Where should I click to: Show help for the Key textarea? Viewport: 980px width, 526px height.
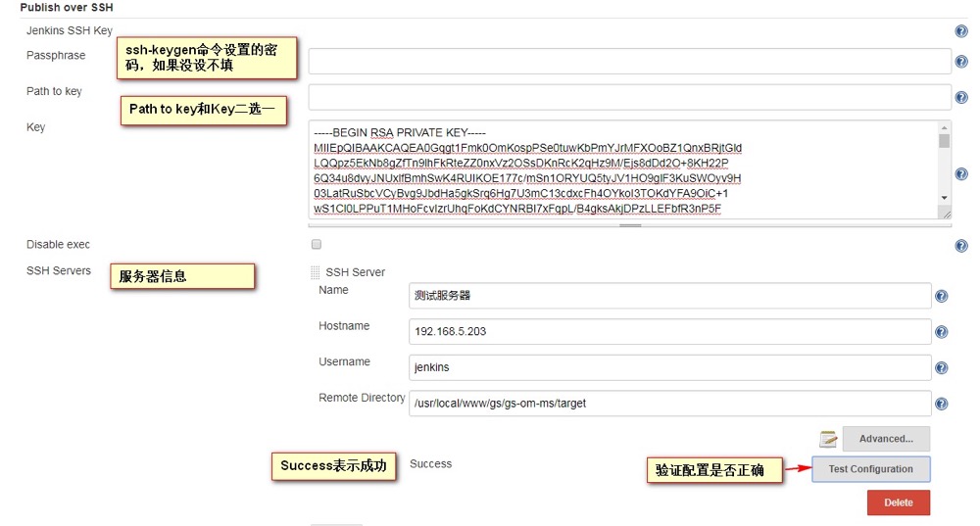tap(961, 172)
